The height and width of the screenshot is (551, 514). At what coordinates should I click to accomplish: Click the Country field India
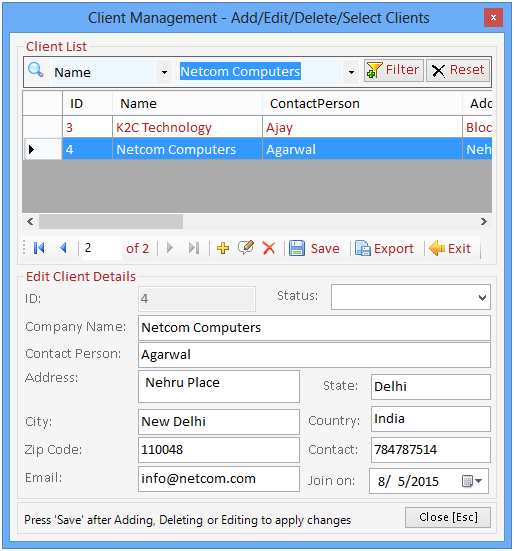(431, 419)
